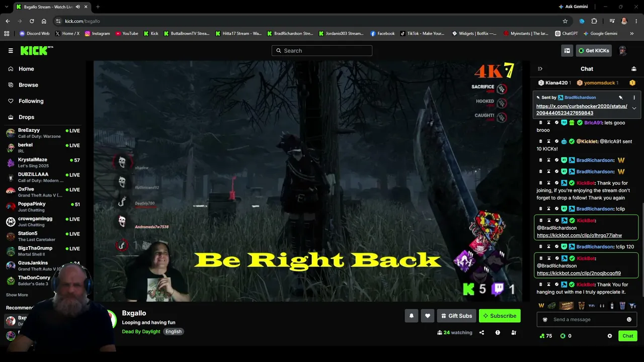644x362 pixels.
Task: Open Station5 channel in sidebar
Action: tap(43, 236)
